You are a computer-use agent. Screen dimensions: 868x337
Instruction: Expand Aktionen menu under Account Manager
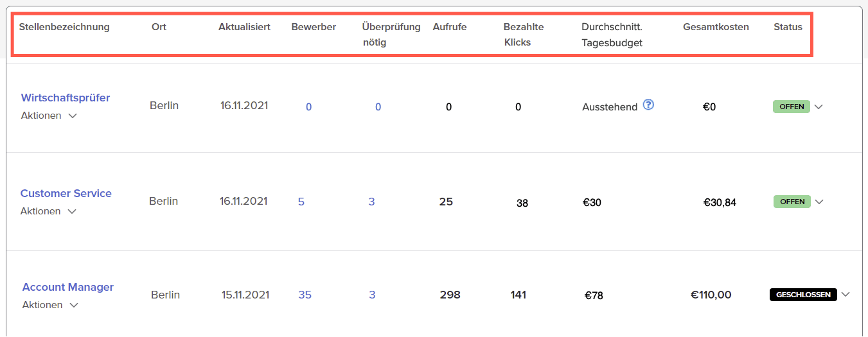click(51, 305)
